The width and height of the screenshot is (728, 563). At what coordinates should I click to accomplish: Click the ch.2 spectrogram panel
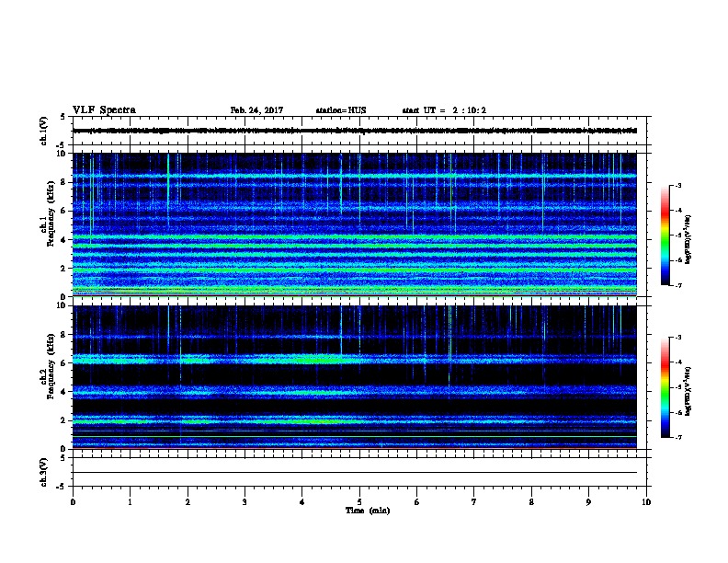click(355, 377)
